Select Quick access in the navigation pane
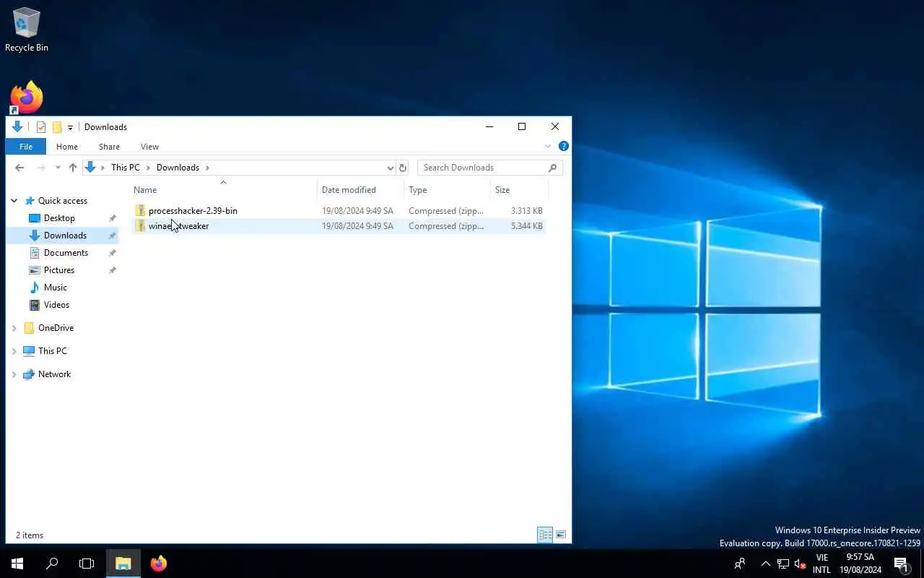This screenshot has height=578, width=924. [x=62, y=201]
